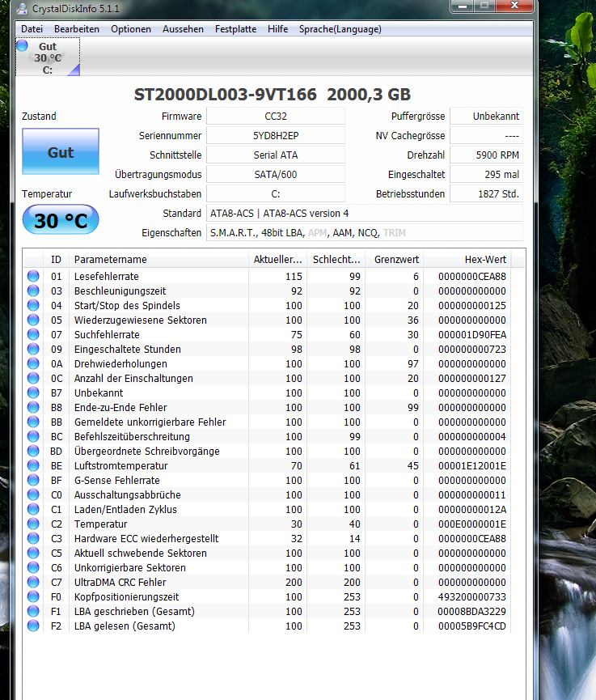Click status icon of Ausschaltungsabbrüche row
596x700 pixels.
tap(33, 494)
